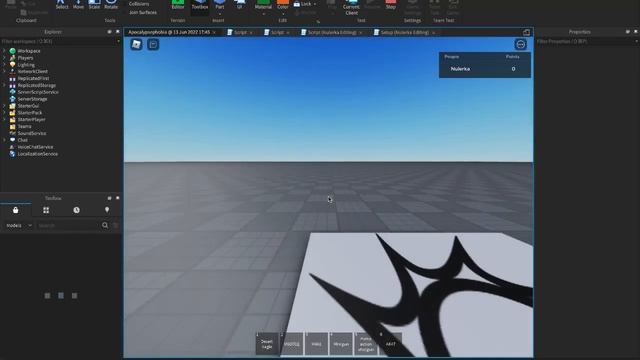Select StarterGui in Explorer
Image resolution: width=640 pixels, height=360 pixels.
[28, 106]
